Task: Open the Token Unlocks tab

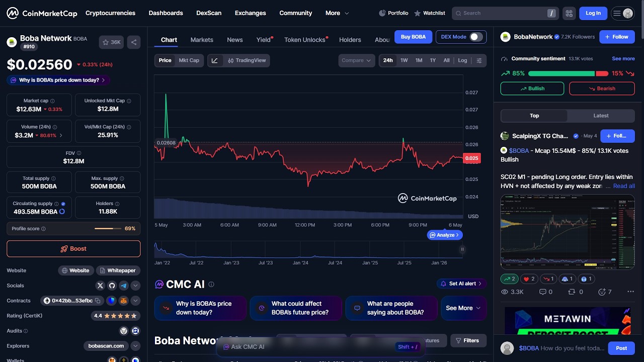Action: (305, 40)
